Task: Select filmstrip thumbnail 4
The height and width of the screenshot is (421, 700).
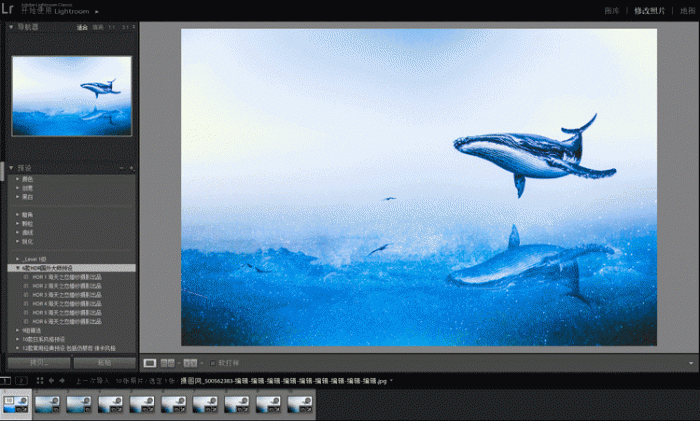Action: coord(111,404)
